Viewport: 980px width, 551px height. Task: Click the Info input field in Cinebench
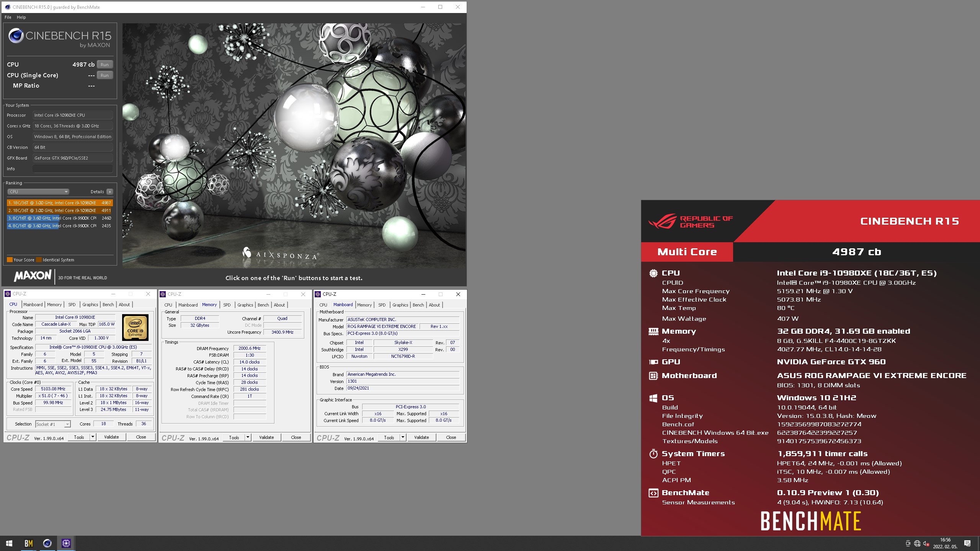tap(73, 169)
